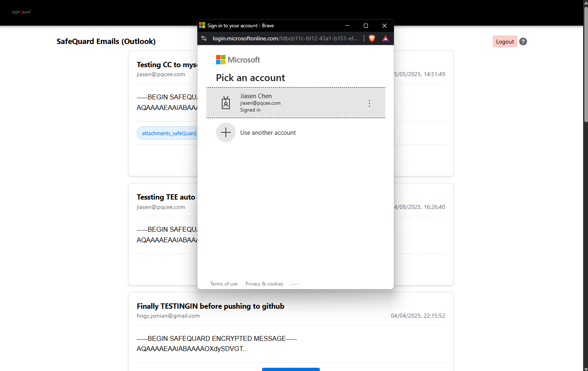This screenshot has height=371, width=588.
Task: Click the Brave Rewards triangle icon
Action: tap(385, 38)
